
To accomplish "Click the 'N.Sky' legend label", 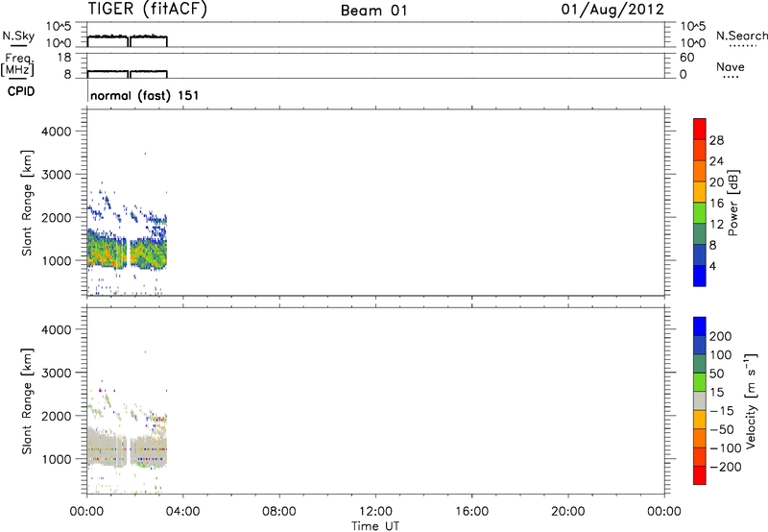I will [x=18, y=36].
